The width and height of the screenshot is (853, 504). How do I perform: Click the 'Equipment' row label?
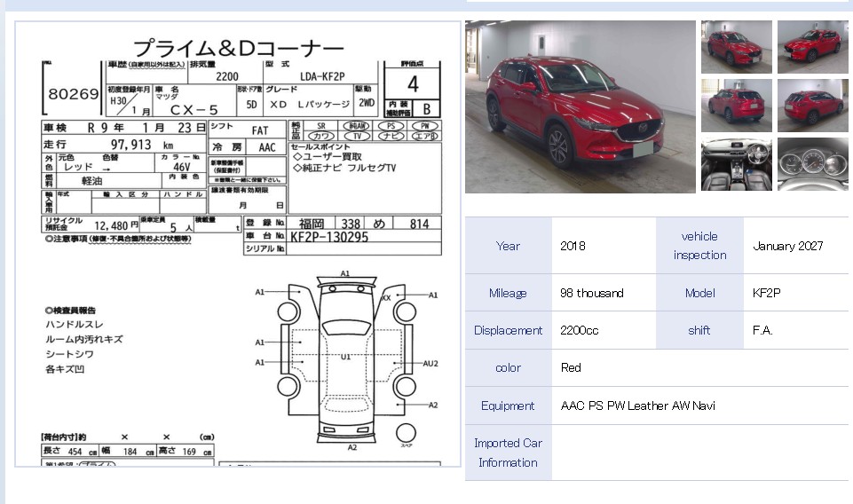pos(508,406)
